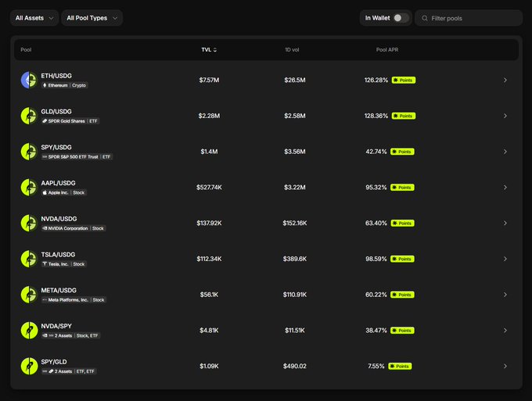Expand the ETH/USDG row chevron
The height and width of the screenshot is (401, 532).
505,80
